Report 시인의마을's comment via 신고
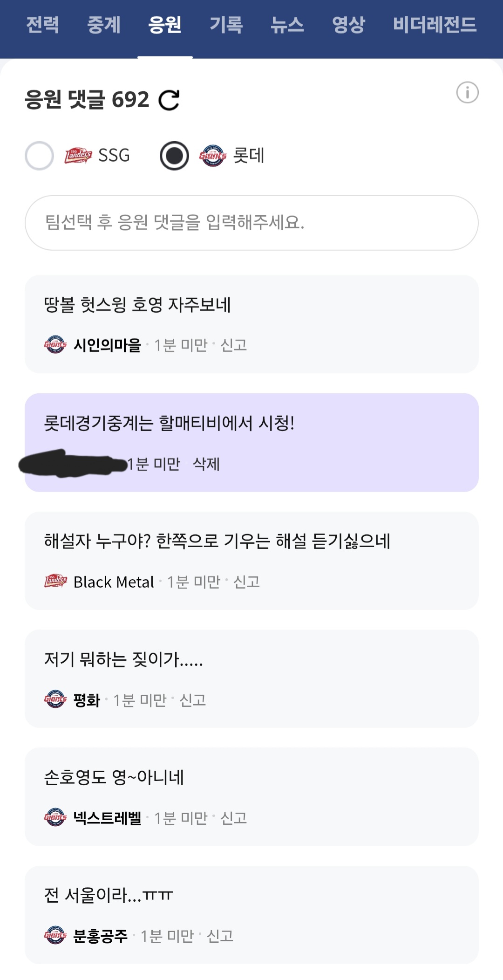This screenshot has height=980, width=503. click(x=233, y=345)
